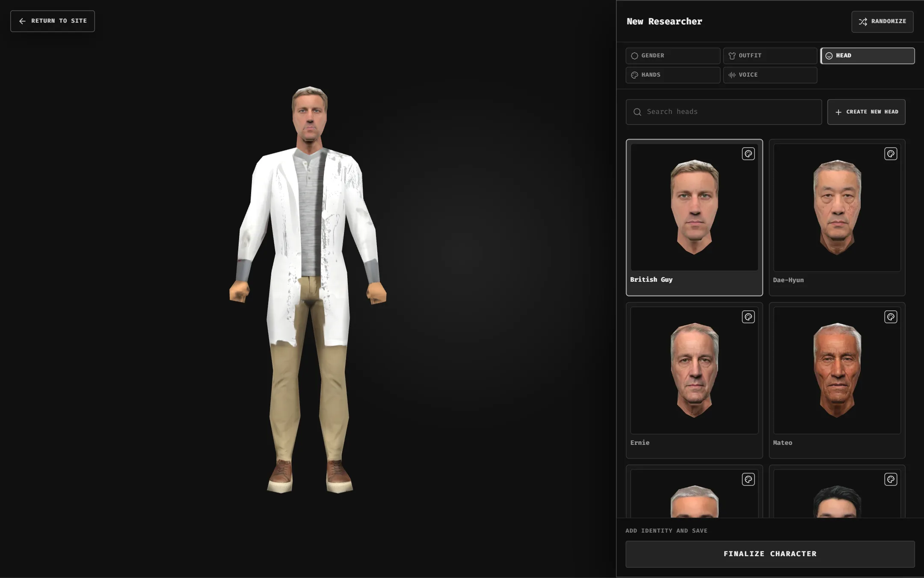Click the 'Add identity and save' label
The image size is (924, 578).
coord(666,530)
